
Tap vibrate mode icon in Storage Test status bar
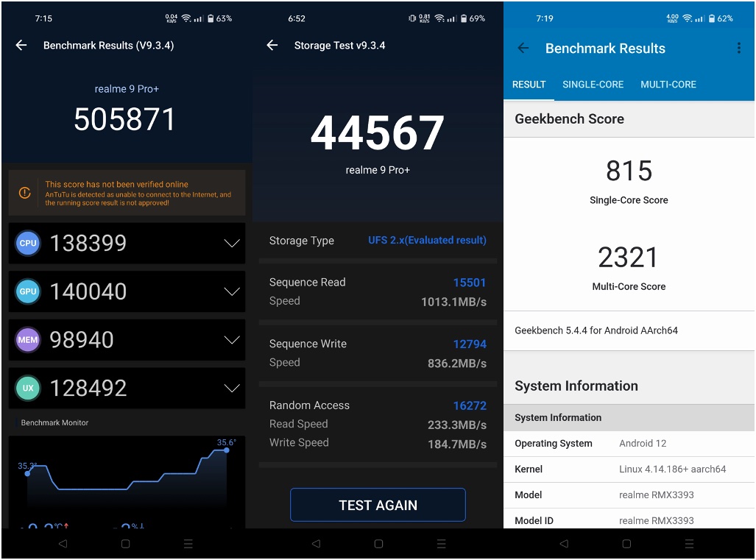[x=412, y=18]
